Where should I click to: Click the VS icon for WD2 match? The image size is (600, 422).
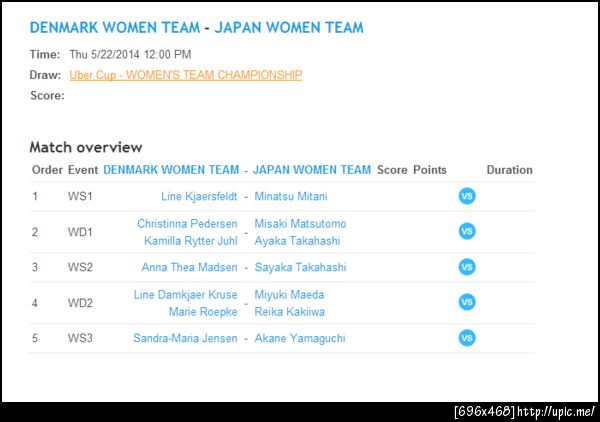[466, 302]
